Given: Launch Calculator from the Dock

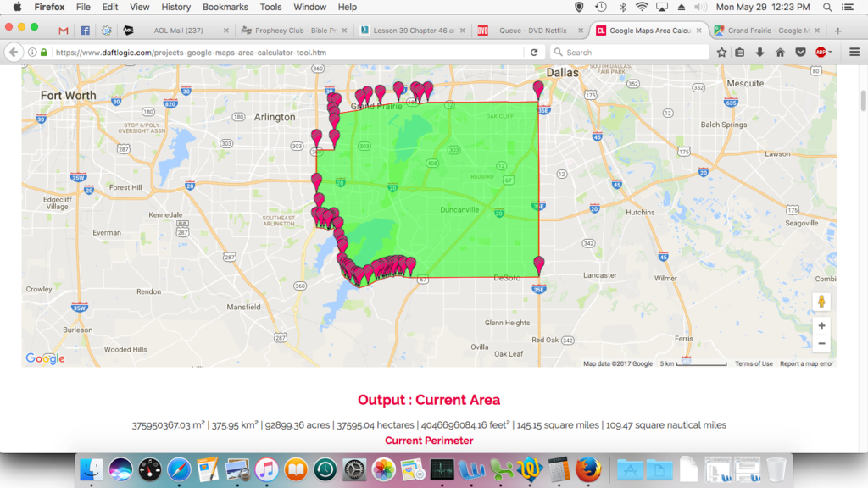Looking at the screenshot, I should click(559, 469).
